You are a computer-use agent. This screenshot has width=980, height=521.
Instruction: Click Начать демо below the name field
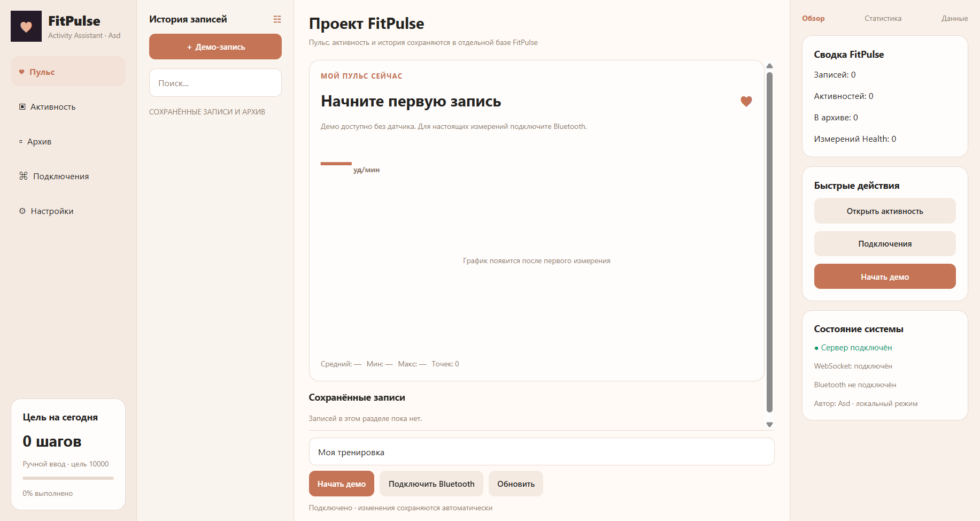(x=342, y=484)
